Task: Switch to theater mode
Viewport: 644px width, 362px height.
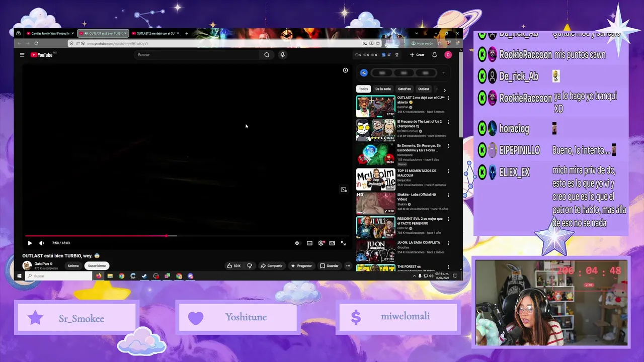Action: pyautogui.click(x=332, y=243)
